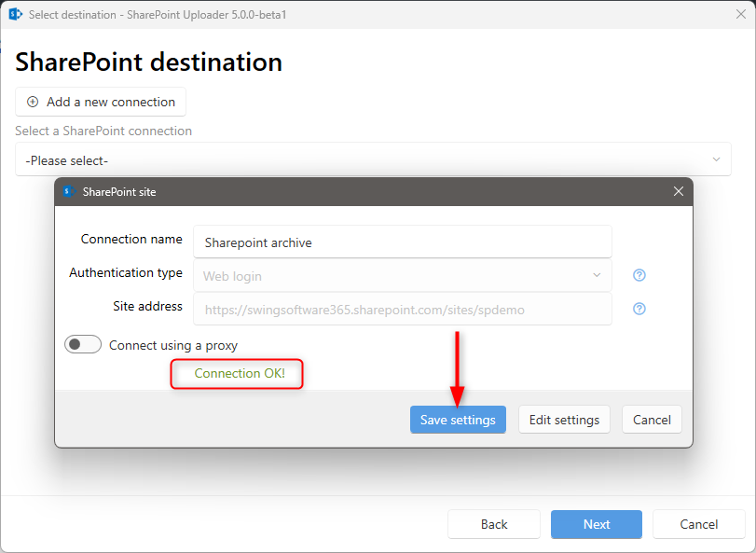The height and width of the screenshot is (553, 756).
Task: Expand the Authentication type Web login dropdown
Action: (x=402, y=275)
